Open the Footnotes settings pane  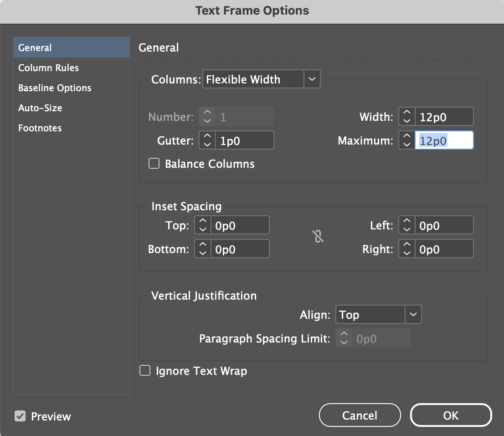coord(40,128)
